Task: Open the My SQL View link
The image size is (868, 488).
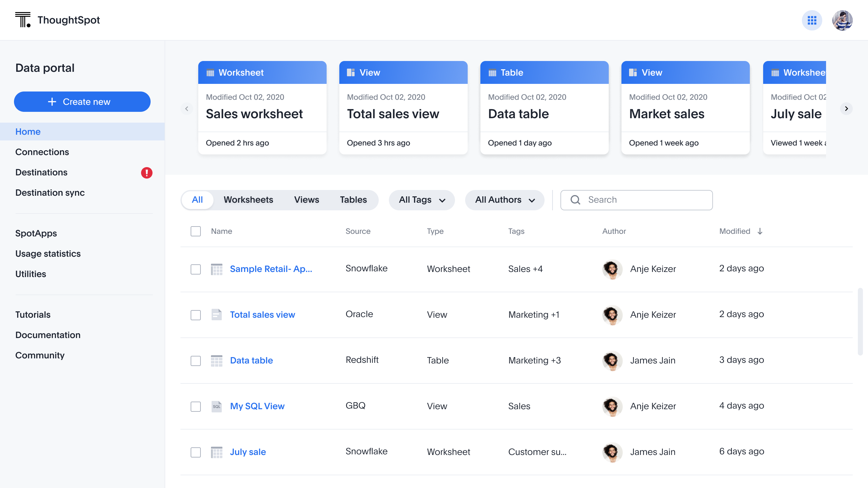Action: click(257, 406)
